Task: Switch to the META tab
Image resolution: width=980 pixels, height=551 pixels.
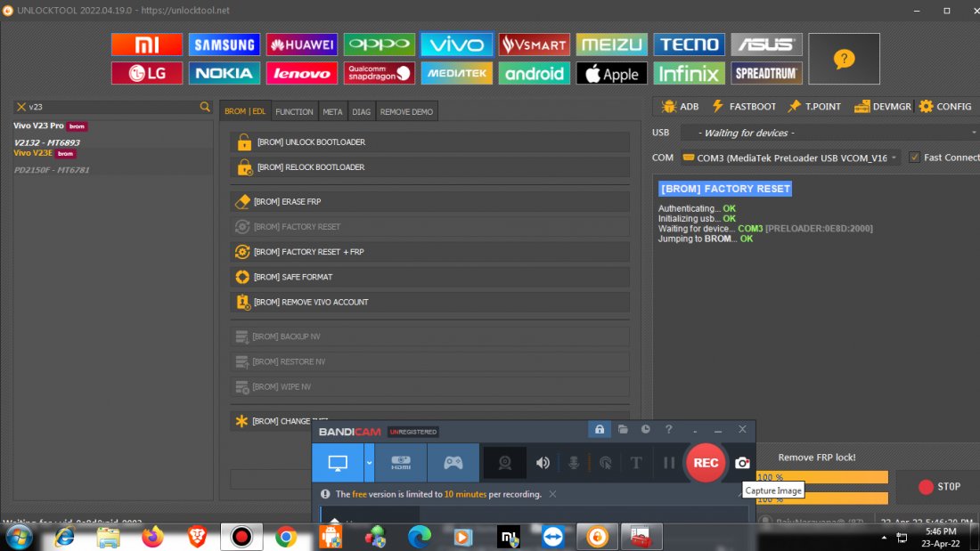Action: pos(332,111)
